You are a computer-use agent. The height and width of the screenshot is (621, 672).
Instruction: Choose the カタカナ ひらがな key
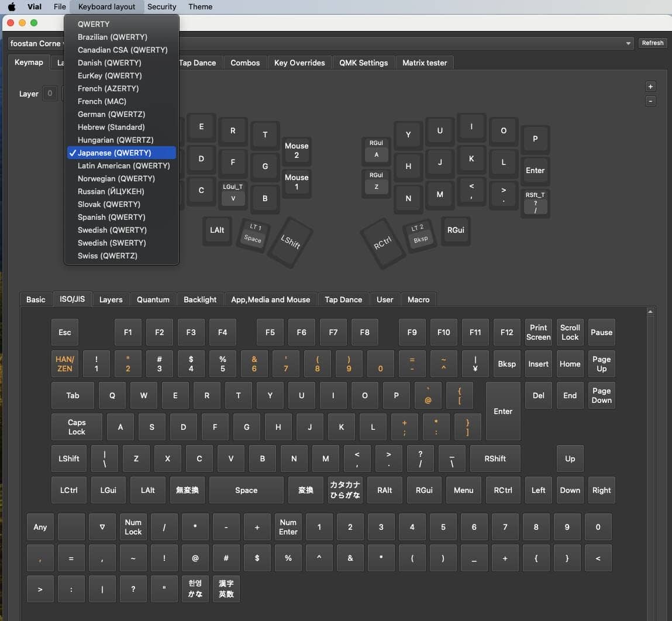tap(344, 490)
